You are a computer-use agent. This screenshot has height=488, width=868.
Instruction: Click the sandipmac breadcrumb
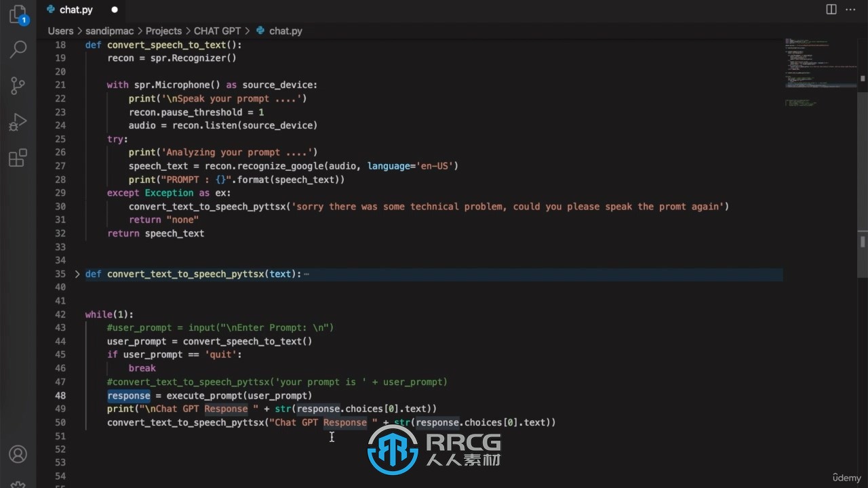pos(111,30)
